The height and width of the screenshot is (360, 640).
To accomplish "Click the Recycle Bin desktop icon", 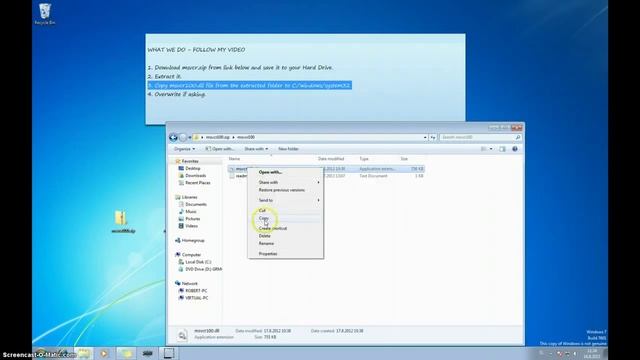I will [45, 14].
